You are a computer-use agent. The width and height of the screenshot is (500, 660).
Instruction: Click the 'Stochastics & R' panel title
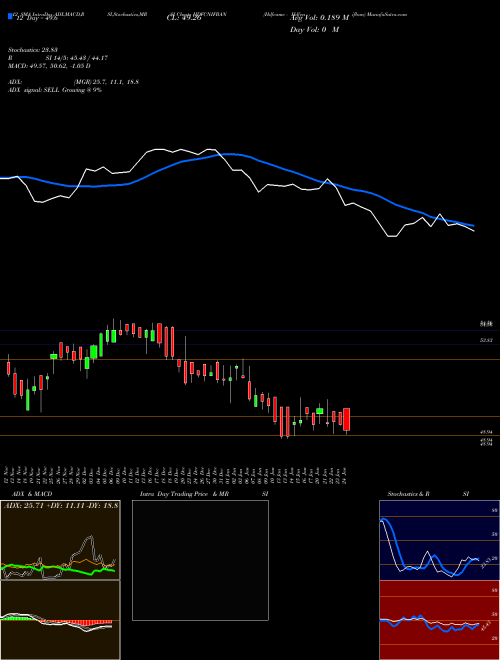tap(409, 494)
